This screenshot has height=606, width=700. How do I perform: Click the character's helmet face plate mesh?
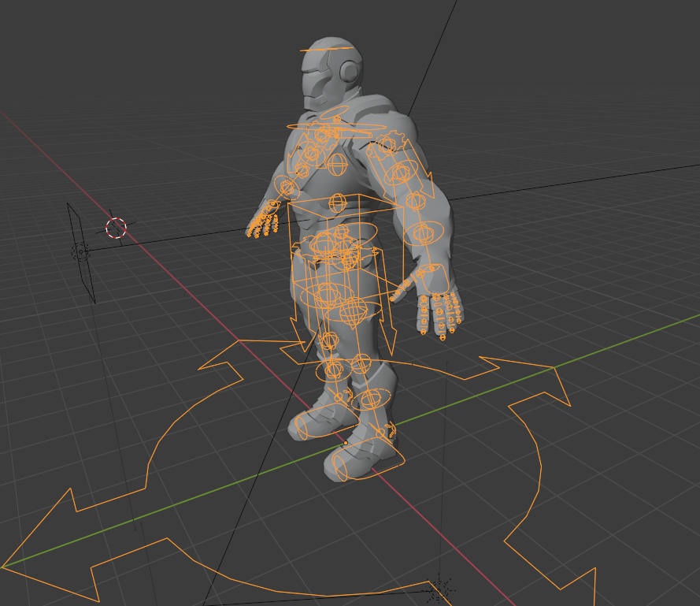[x=316, y=85]
